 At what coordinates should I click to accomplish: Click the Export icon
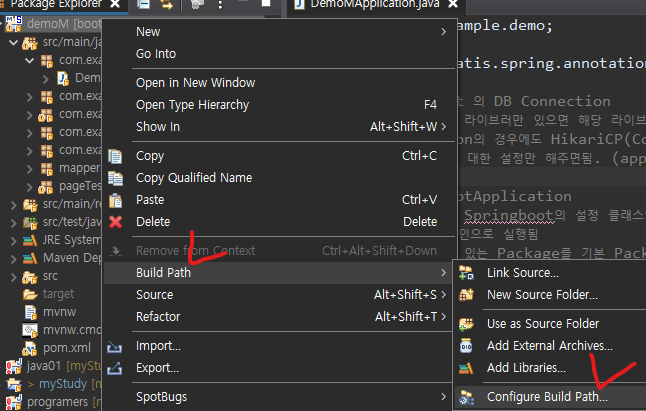point(115,368)
